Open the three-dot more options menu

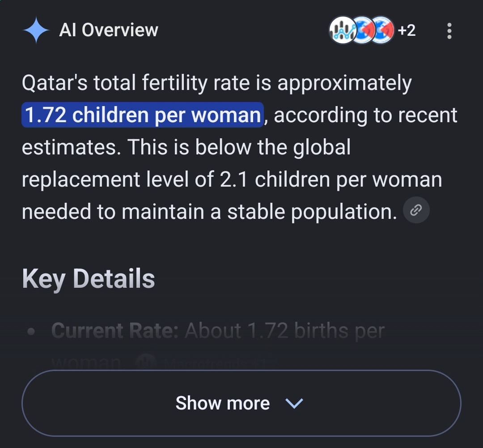click(449, 30)
